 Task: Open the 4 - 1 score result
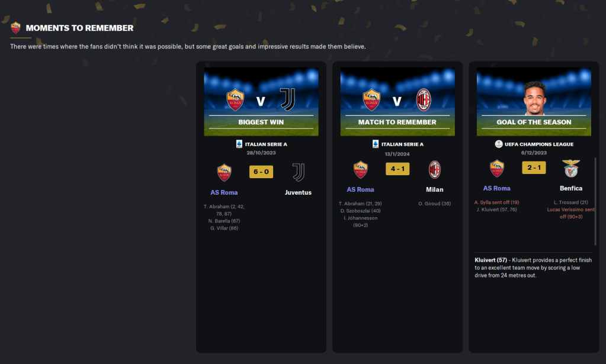coord(397,169)
